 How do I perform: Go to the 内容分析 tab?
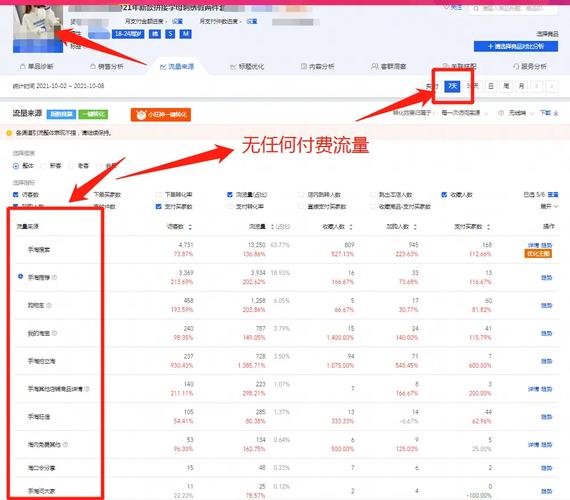click(x=317, y=67)
